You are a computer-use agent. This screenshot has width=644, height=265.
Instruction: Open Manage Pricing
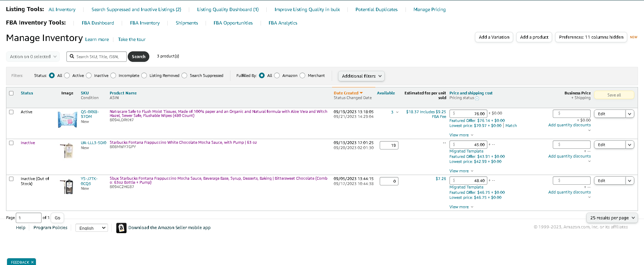coord(430,9)
